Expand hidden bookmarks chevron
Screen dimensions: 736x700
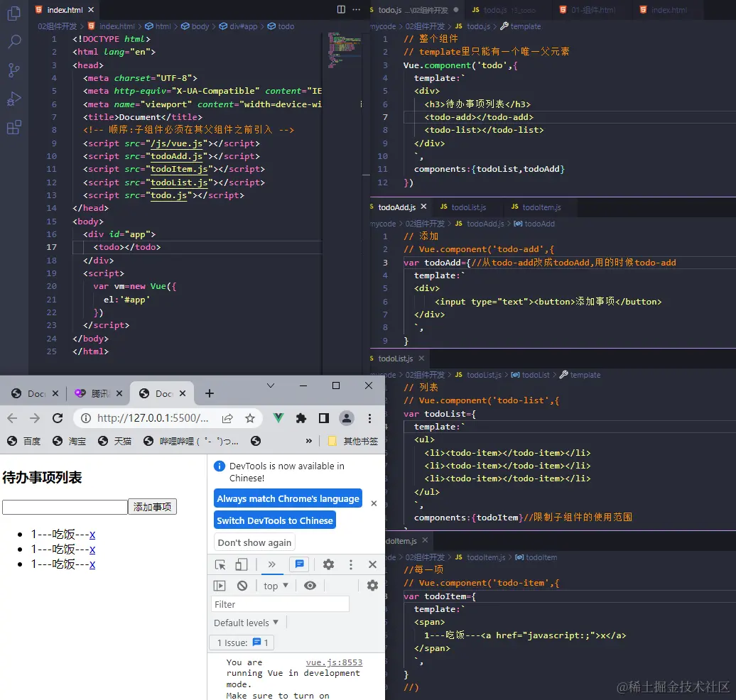click(308, 441)
